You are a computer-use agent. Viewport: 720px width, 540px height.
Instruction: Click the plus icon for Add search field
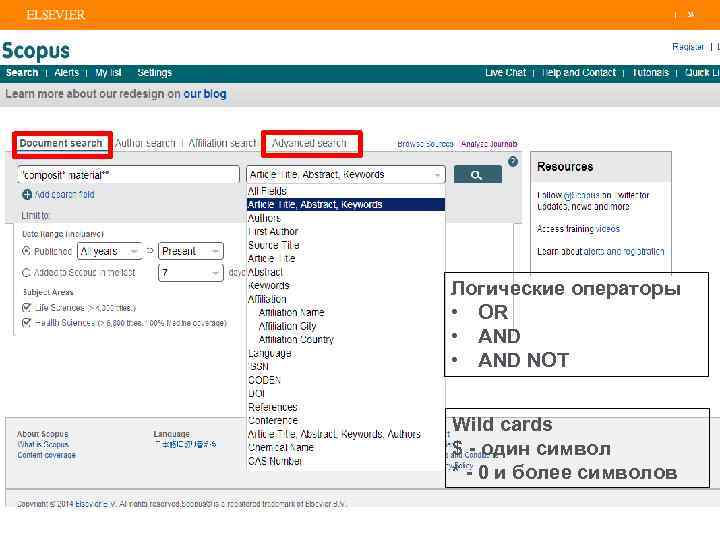[27, 195]
